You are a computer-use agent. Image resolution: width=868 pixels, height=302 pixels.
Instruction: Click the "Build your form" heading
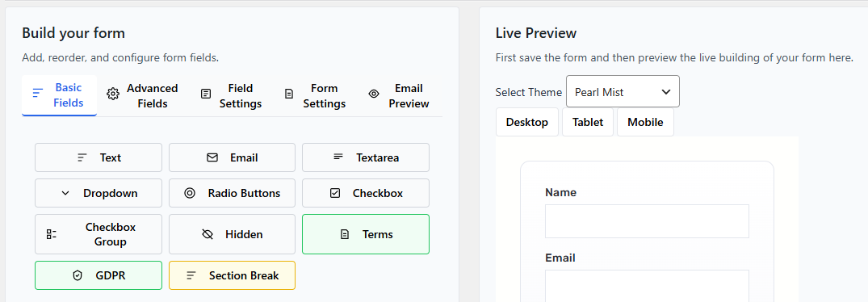(73, 33)
